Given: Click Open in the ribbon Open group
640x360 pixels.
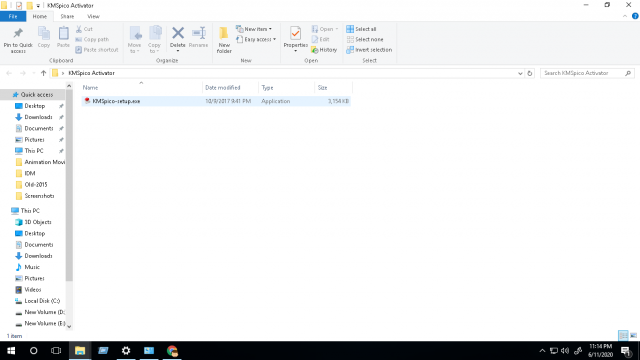Looking at the screenshot, I should point(325,29).
